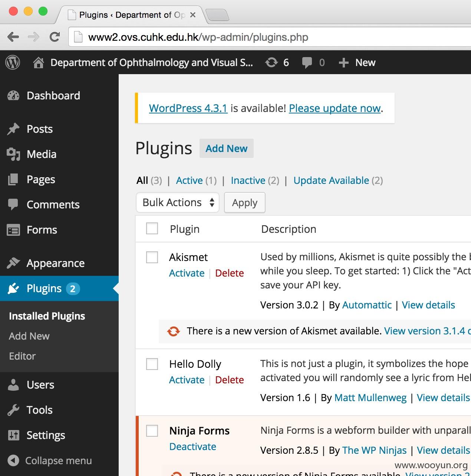This screenshot has width=471, height=476.
Task: Click the Please update now link
Action: pyautogui.click(x=335, y=108)
